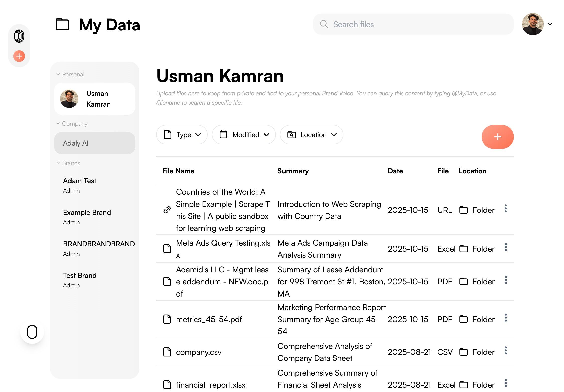Click the floating oval widget at bottom left
Image resolution: width=564 pixels, height=392 pixels.
[x=32, y=332]
